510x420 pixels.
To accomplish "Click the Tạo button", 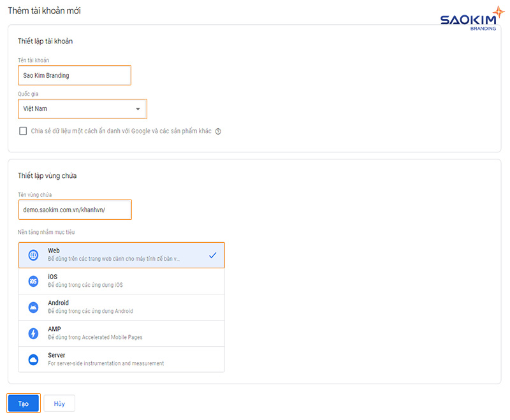I will click(23, 403).
